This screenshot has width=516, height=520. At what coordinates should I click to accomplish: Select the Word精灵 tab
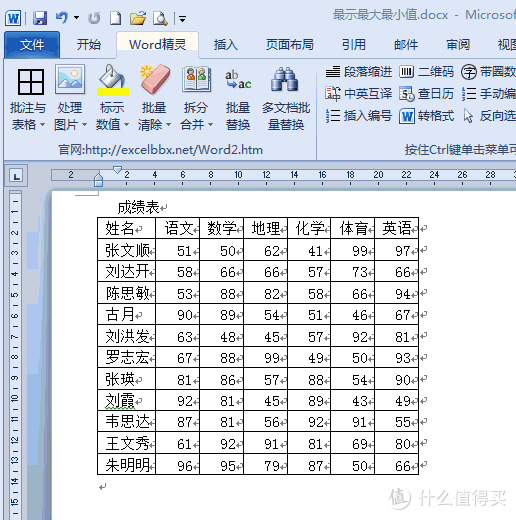click(x=158, y=45)
